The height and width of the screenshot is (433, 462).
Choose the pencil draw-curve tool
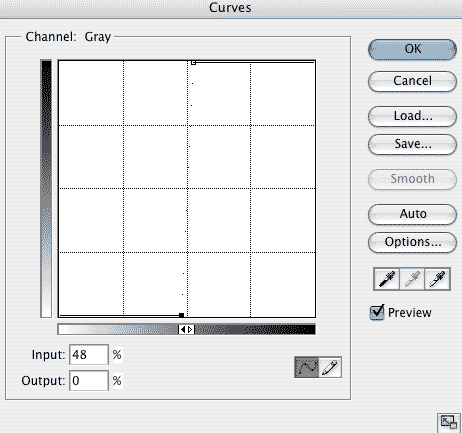click(x=330, y=367)
